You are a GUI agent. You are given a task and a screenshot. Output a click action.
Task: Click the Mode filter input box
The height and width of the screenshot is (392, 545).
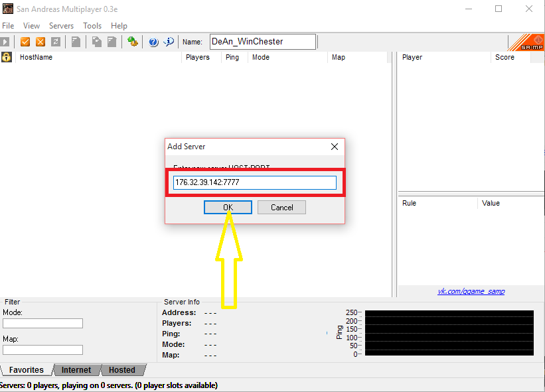point(42,323)
